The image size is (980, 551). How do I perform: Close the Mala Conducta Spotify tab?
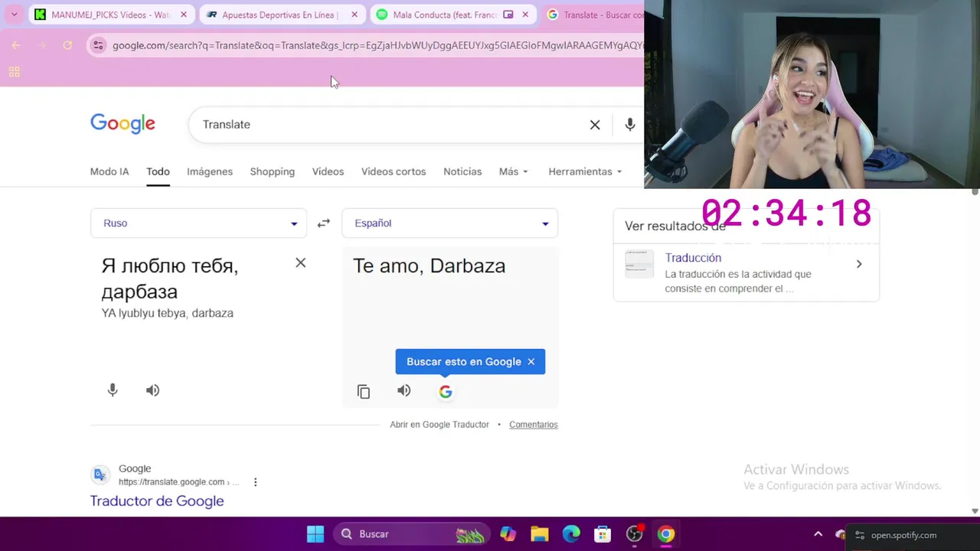tap(525, 15)
